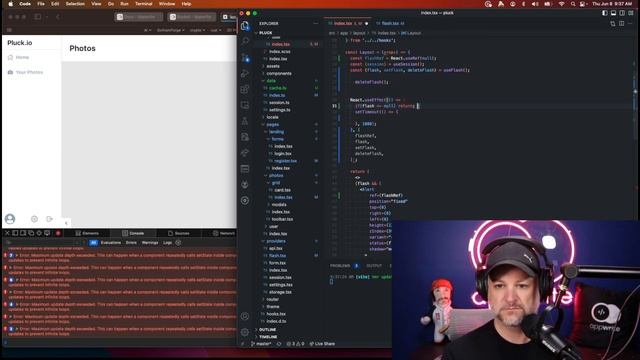Toggle the All filter in devtools console
The height and width of the screenshot is (360, 640).
pos(93,242)
